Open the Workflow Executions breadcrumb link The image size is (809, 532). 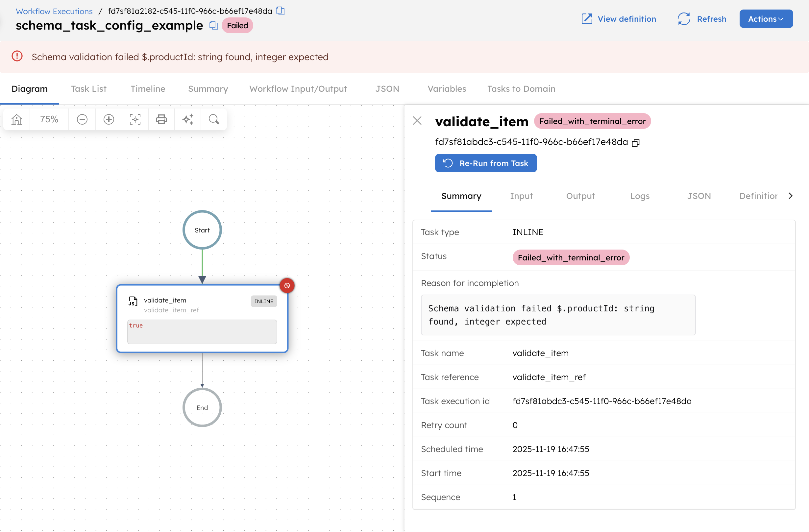click(54, 11)
